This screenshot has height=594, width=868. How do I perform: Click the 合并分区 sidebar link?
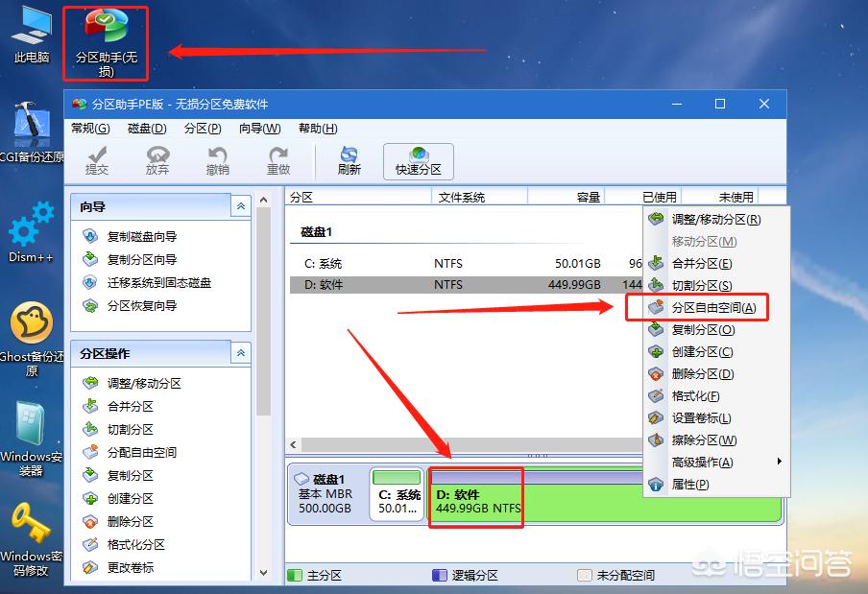127,407
